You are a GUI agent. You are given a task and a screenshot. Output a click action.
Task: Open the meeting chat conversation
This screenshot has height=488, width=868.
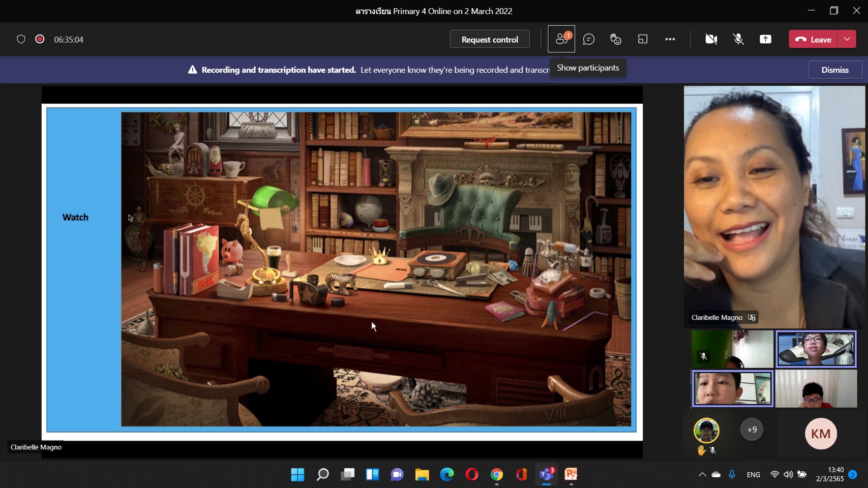point(588,39)
